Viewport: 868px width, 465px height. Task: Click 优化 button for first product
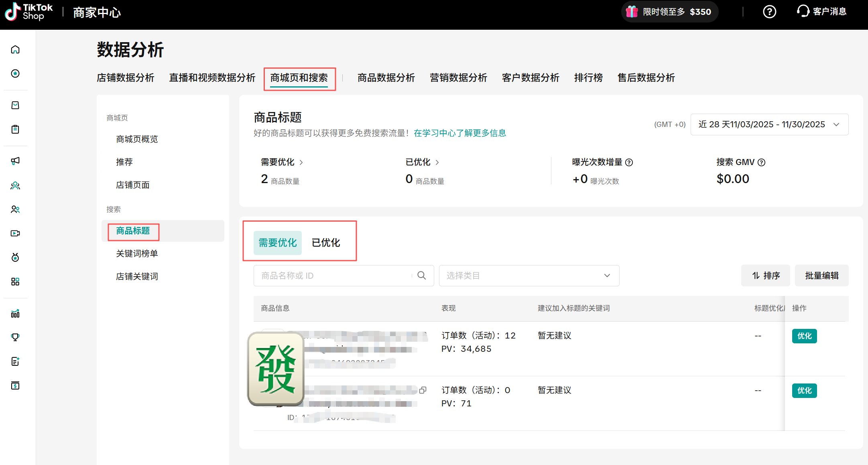pyautogui.click(x=804, y=336)
